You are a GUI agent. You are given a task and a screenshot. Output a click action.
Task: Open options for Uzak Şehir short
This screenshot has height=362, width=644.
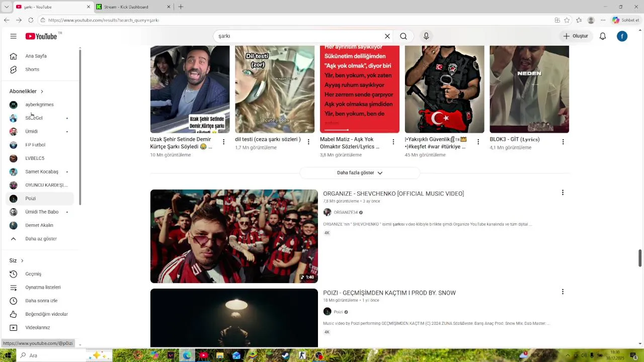pos(224,142)
